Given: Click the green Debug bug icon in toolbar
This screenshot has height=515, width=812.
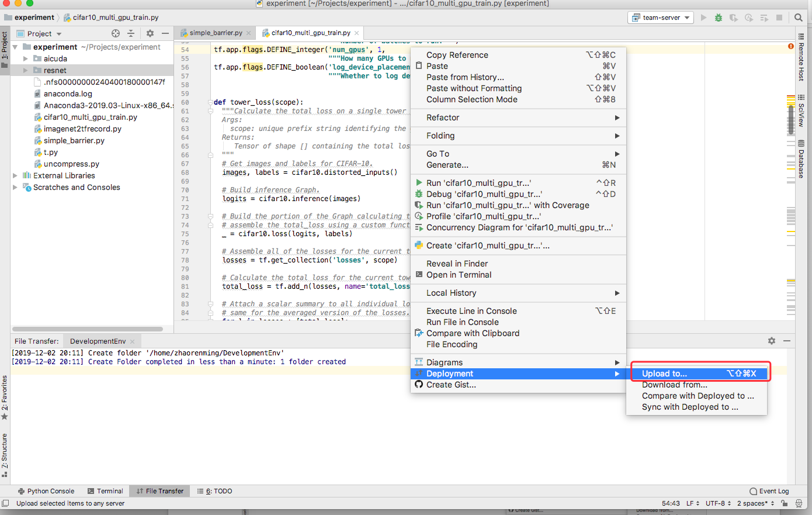Looking at the screenshot, I should click(719, 18).
